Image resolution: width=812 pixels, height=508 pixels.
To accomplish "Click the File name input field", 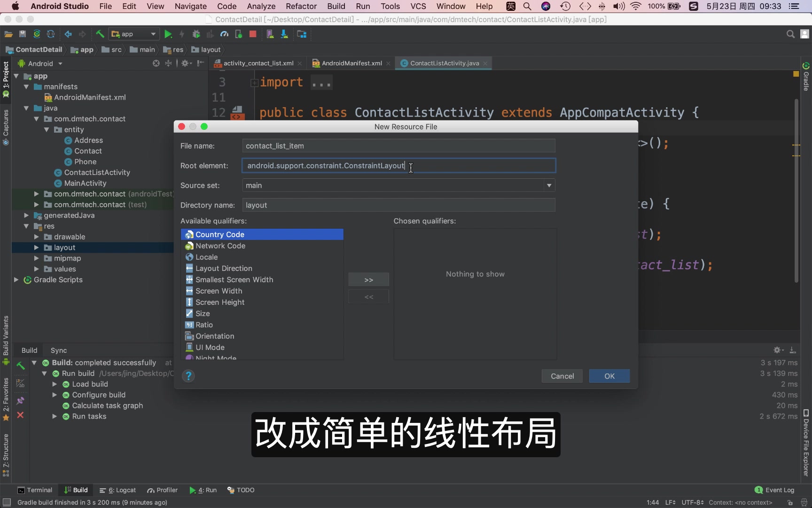I will pyautogui.click(x=398, y=146).
